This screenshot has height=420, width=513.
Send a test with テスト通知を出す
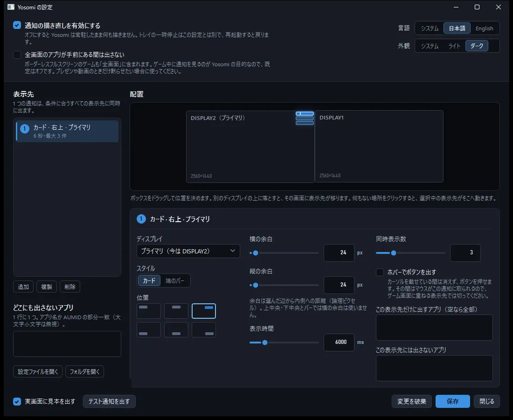pos(109,401)
